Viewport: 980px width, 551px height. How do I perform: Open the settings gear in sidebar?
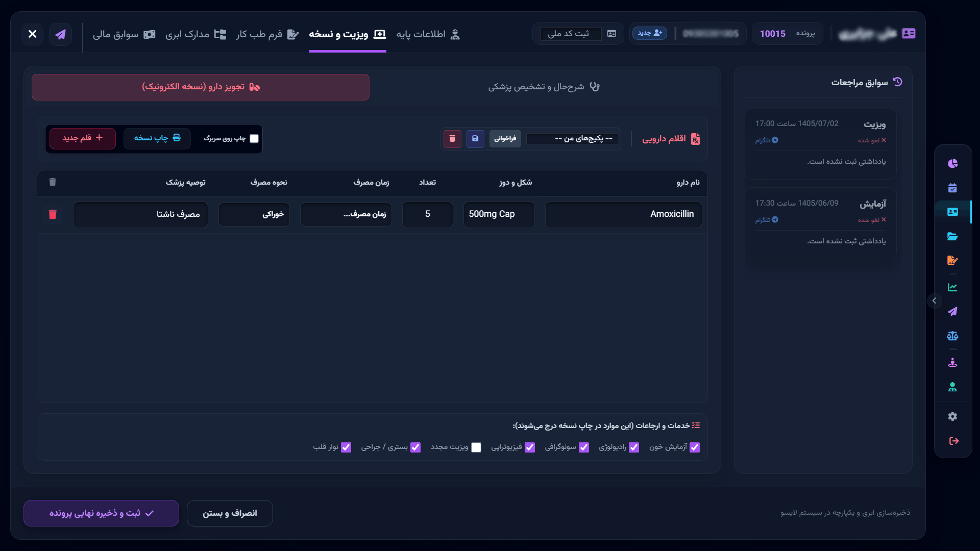952,416
